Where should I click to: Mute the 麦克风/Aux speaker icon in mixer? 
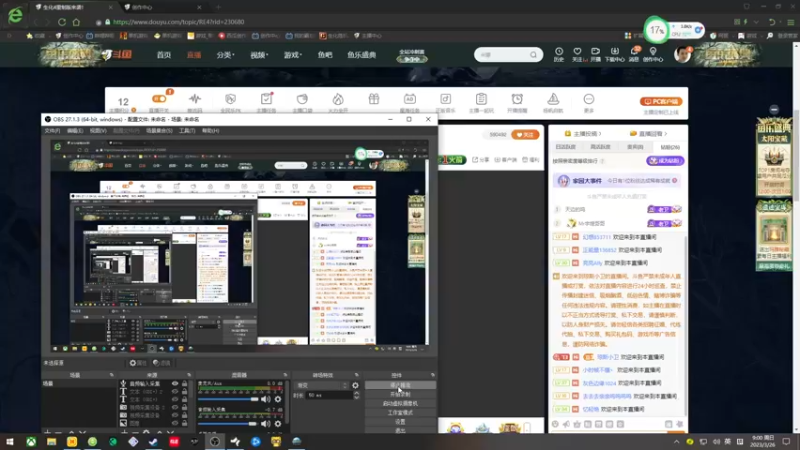pos(266,399)
